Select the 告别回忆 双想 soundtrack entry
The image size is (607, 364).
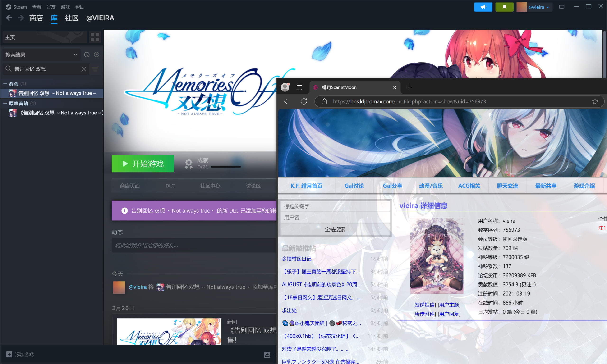[x=52, y=113]
